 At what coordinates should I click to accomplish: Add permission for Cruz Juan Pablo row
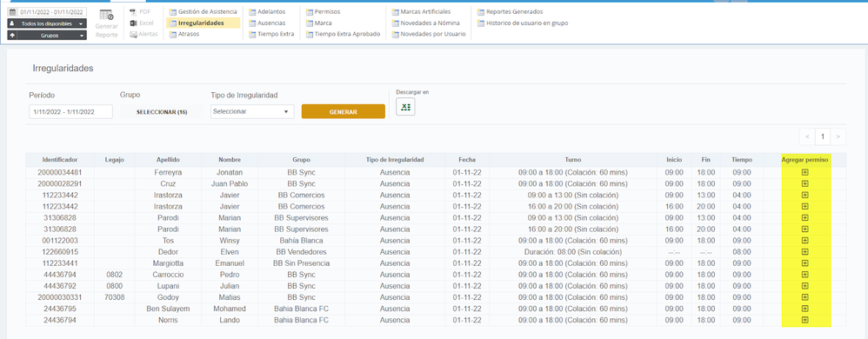point(805,183)
